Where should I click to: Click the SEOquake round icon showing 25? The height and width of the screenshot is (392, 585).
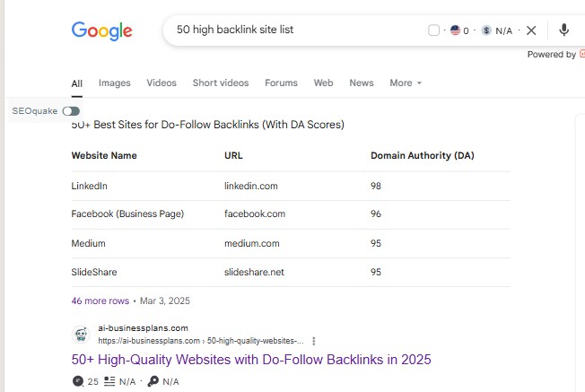coord(77,381)
